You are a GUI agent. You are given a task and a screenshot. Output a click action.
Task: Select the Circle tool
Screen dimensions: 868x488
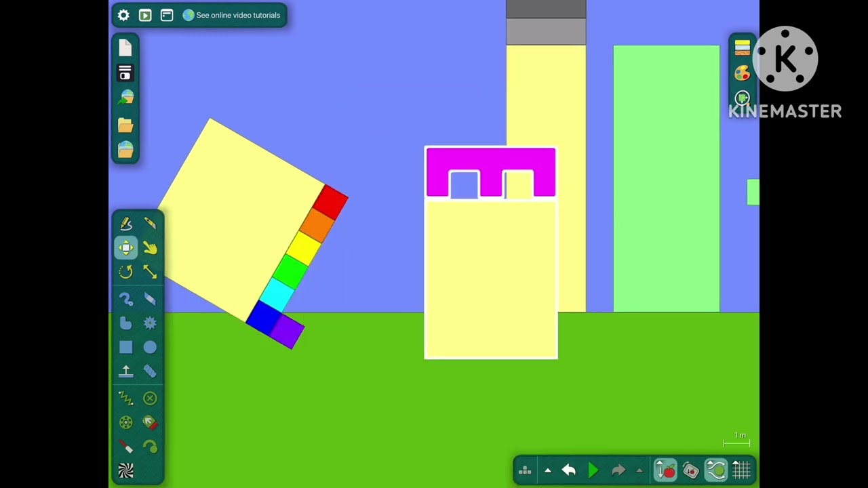point(150,347)
